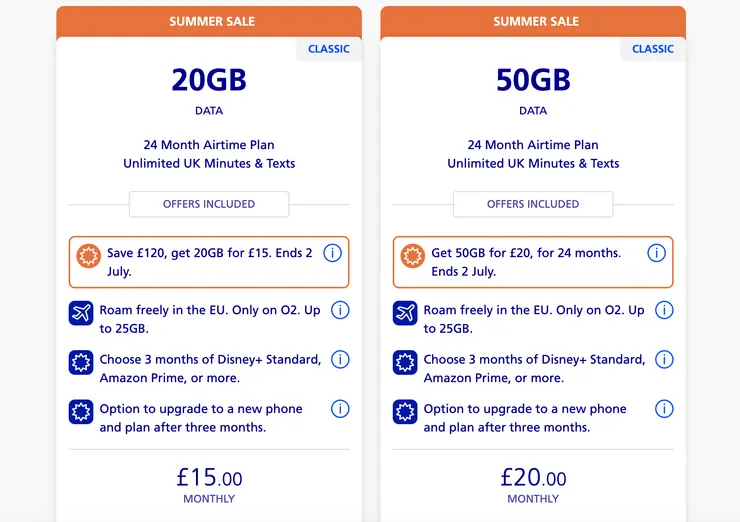Open info for 20GB Save £120 offer
Image resolution: width=740 pixels, height=522 pixels.
(x=333, y=253)
